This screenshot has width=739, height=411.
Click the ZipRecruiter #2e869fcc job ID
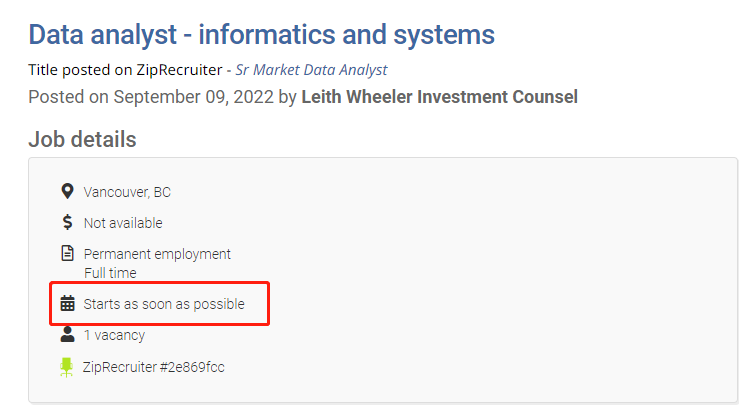click(154, 367)
